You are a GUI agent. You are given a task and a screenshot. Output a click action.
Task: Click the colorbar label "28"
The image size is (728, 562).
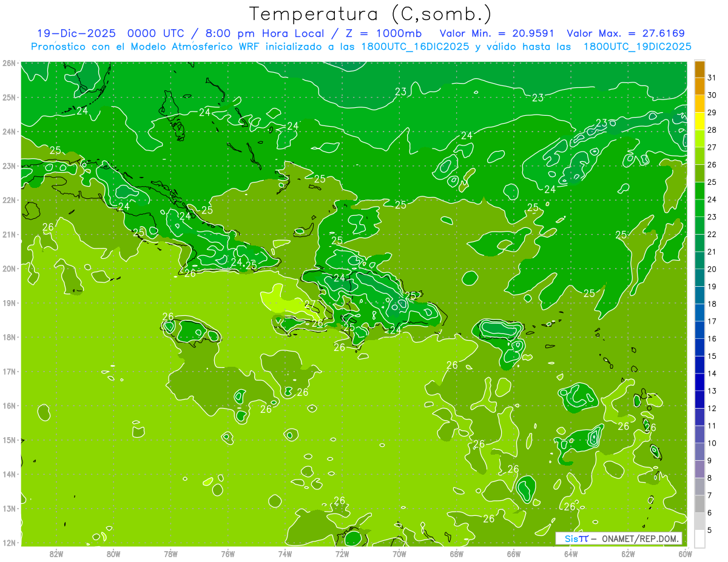pyautogui.click(x=712, y=130)
